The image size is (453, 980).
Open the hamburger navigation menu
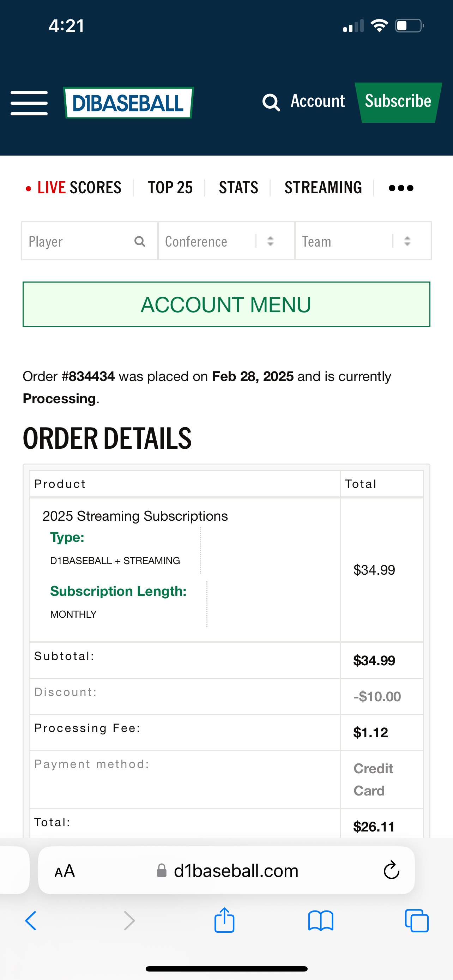pos(29,103)
